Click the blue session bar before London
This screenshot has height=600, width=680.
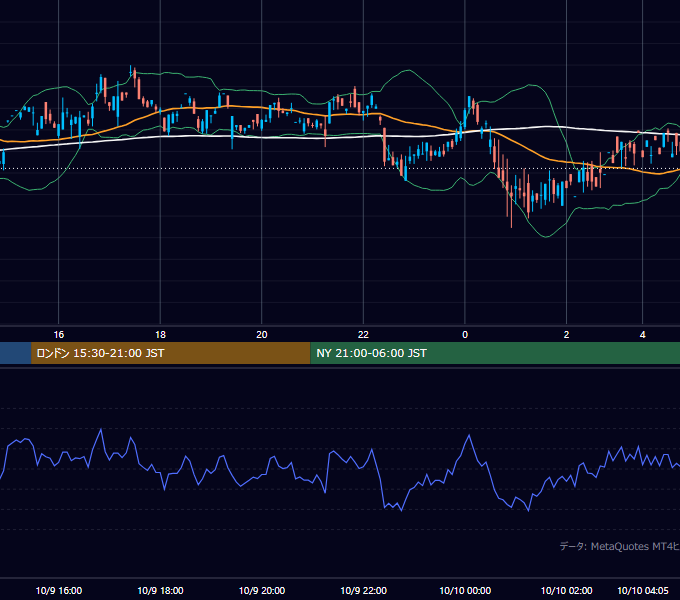(x=16, y=353)
